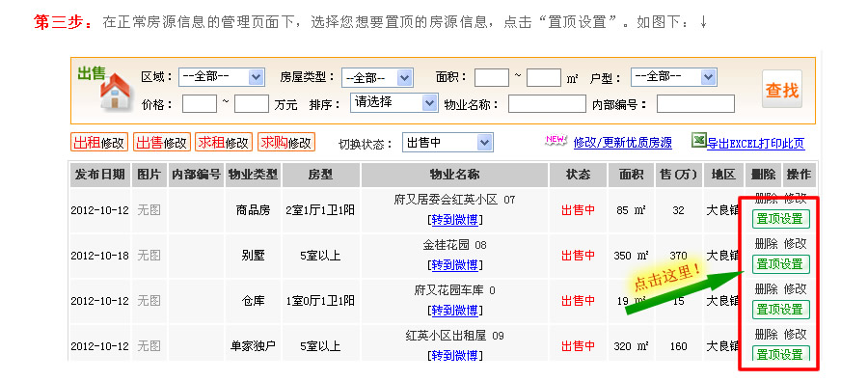Click 导出EXCEL打印此页 link
Screen dimensions: 868x381
tap(755, 144)
